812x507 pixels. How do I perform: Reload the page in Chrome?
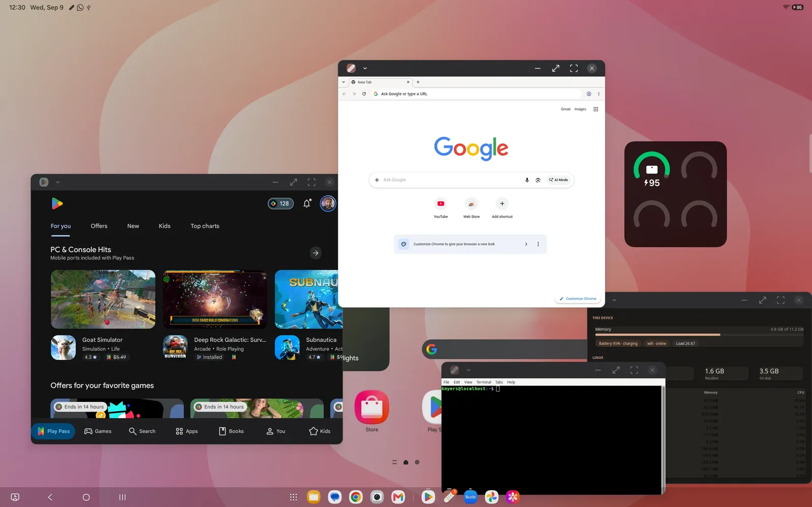point(364,94)
